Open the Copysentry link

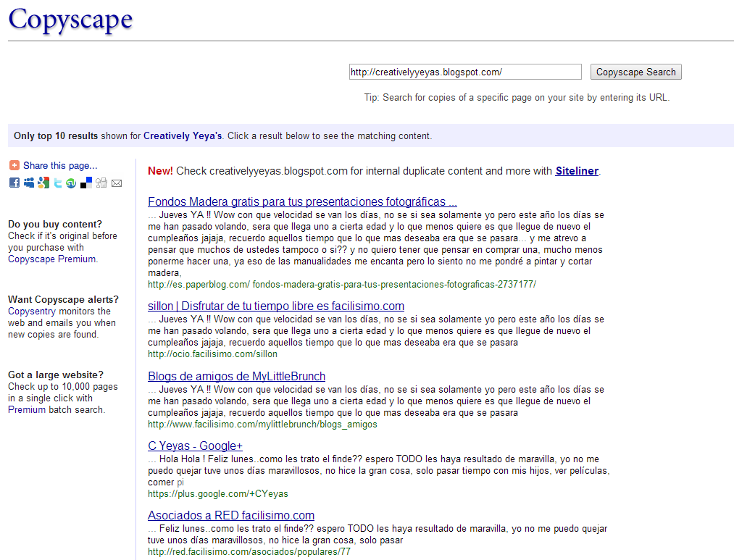coord(31,311)
